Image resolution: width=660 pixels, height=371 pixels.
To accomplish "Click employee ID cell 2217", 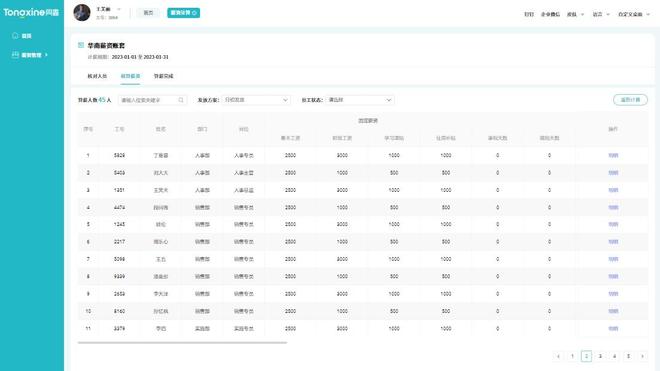I will coord(119,242).
